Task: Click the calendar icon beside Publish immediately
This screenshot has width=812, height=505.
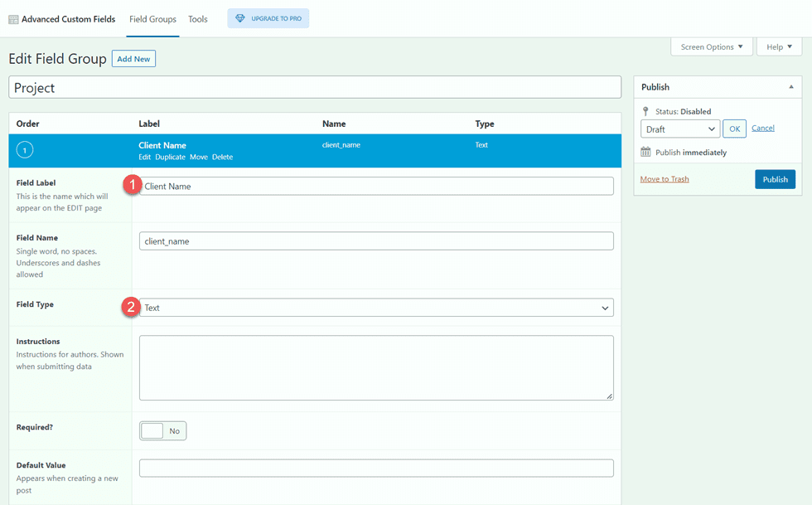Action: pos(647,152)
